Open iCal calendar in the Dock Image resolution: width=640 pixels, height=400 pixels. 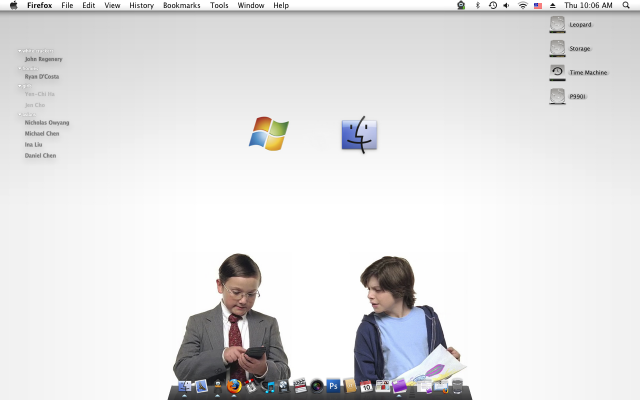click(x=366, y=386)
